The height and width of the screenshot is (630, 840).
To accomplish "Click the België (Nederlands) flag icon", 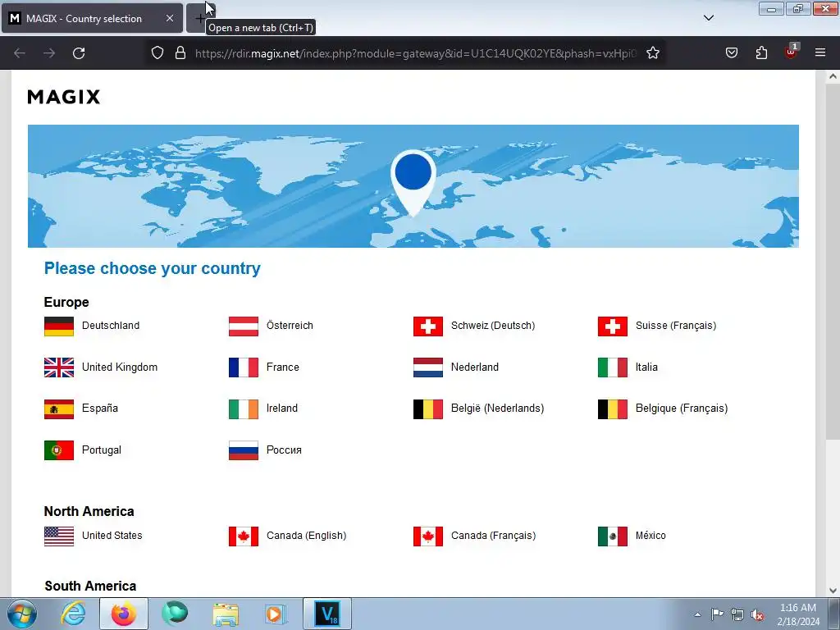I will (428, 409).
